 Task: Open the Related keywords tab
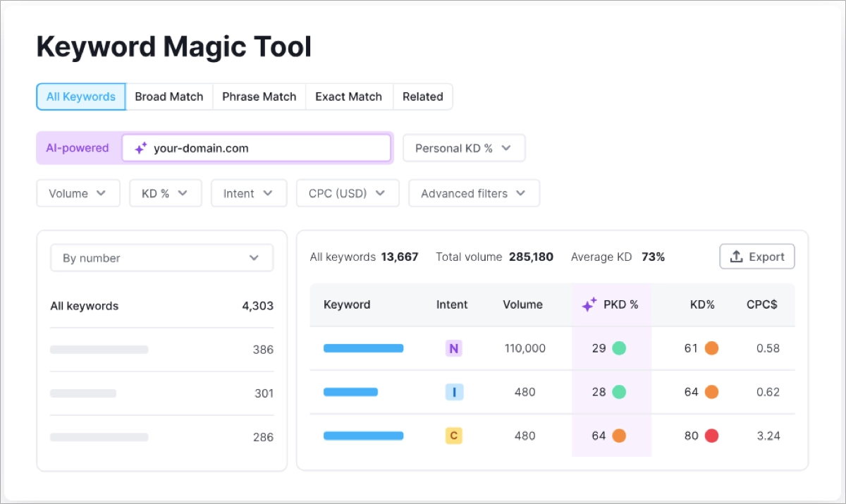click(x=422, y=97)
